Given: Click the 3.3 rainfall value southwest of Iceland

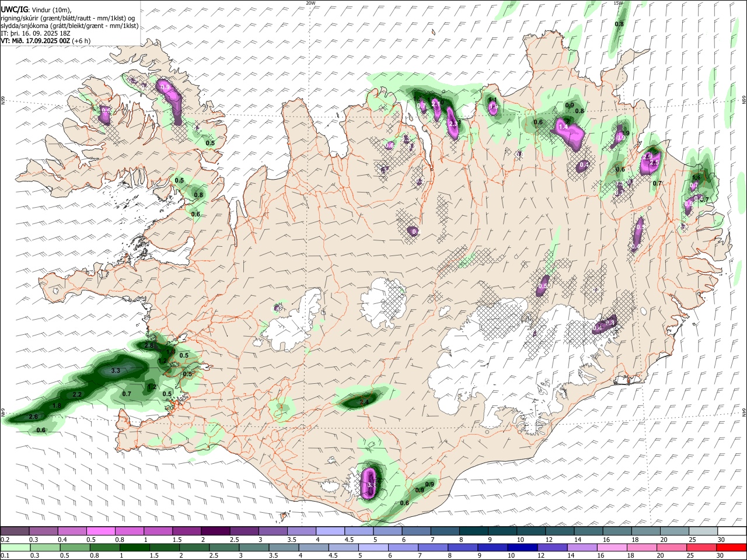Looking at the screenshot, I should click(x=116, y=370).
